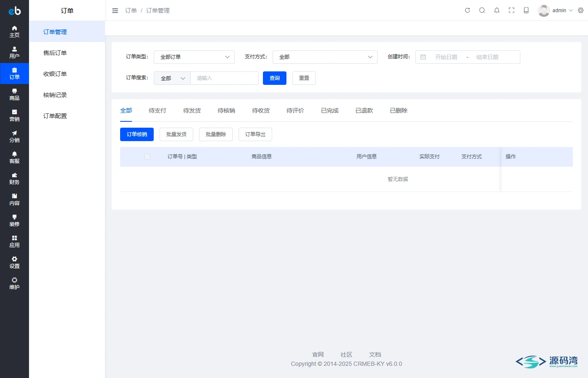This screenshot has height=378, width=588.
Task: Open the 商品 product sidebar icon
Action: (14, 94)
